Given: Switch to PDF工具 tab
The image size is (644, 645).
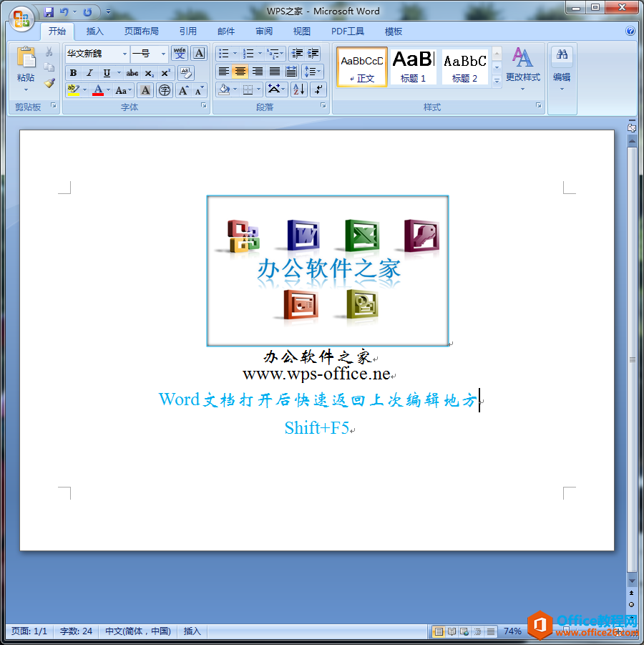Looking at the screenshot, I should tap(348, 31).
